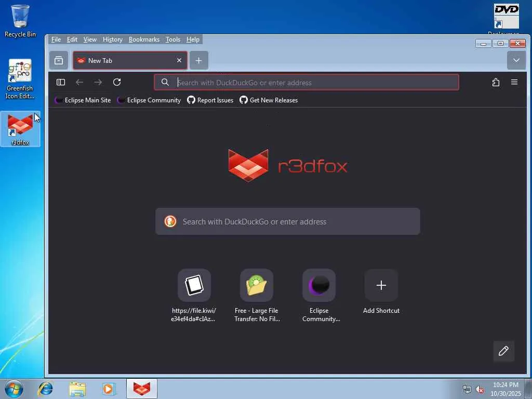
Task: Open a new tab with plus button
Action: pos(199,60)
